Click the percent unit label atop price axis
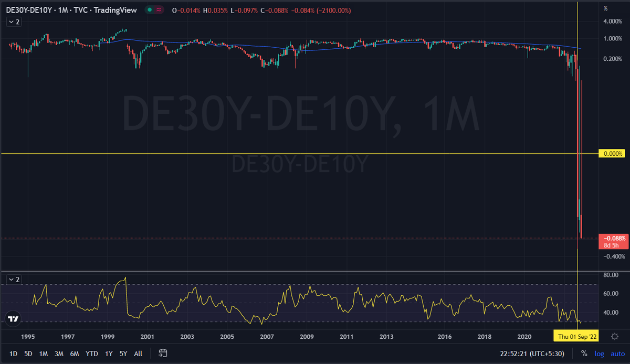Screen dimensions: 630x364 click(605, 8)
